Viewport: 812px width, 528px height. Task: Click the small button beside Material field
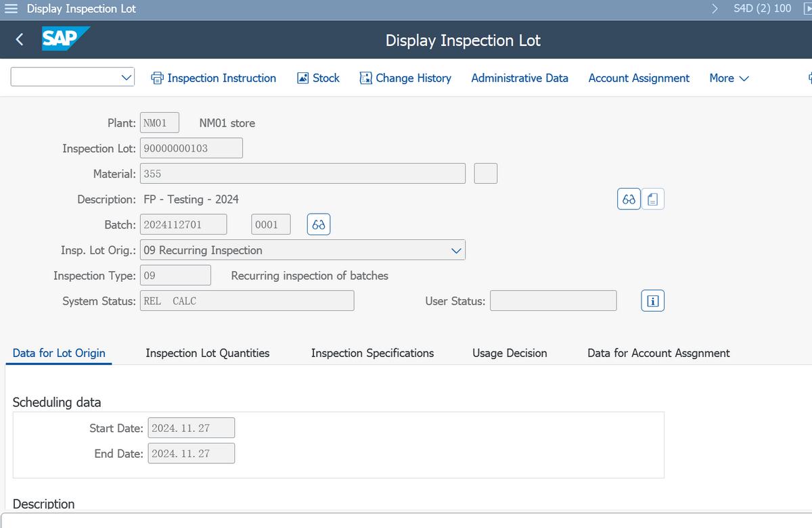(486, 173)
